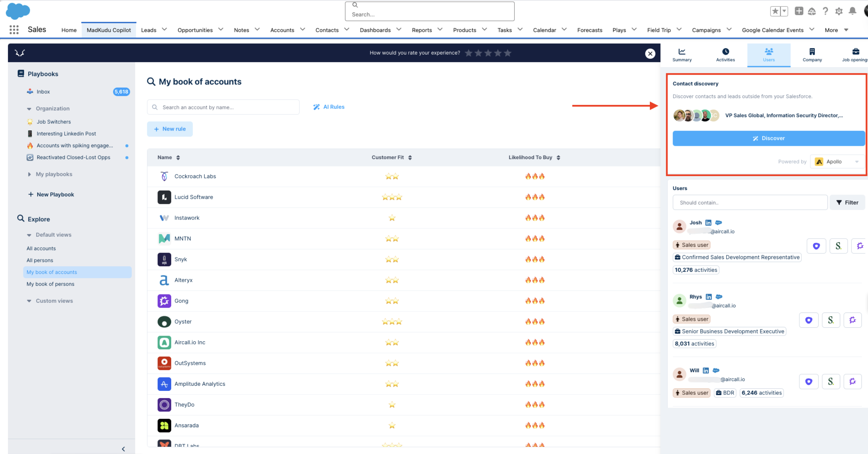Collapse the Organization playbook group
This screenshot has height=454, width=868.
coord(29,109)
